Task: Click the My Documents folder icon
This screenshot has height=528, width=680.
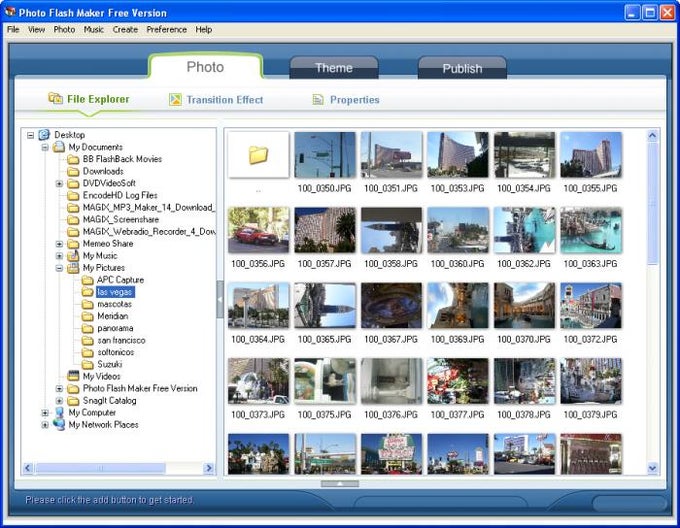Action: (x=59, y=147)
